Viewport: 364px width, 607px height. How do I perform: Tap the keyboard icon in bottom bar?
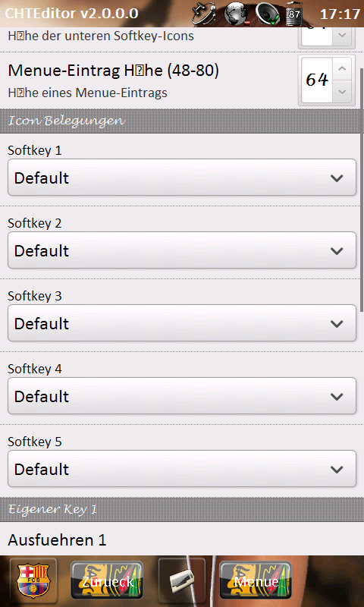click(182, 580)
